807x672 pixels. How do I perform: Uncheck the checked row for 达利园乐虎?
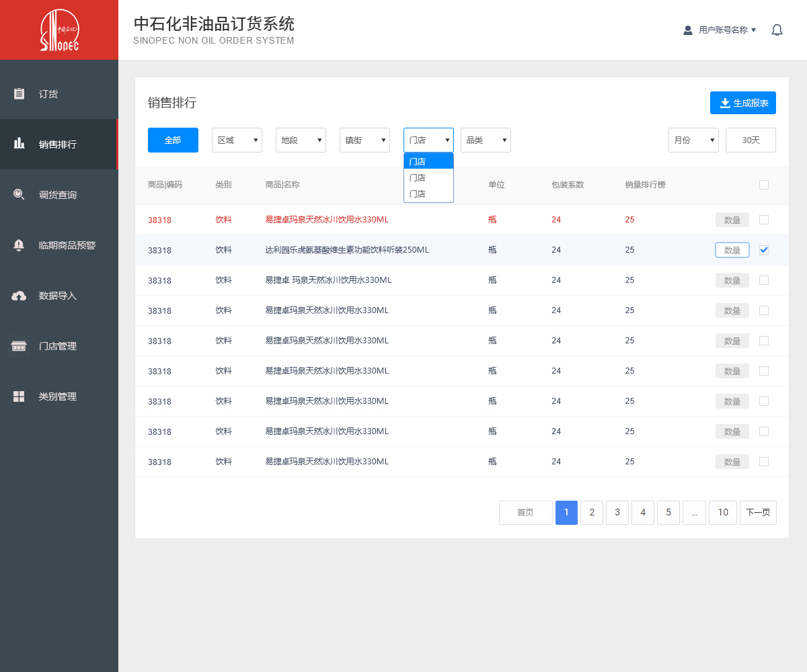pyautogui.click(x=764, y=250)
